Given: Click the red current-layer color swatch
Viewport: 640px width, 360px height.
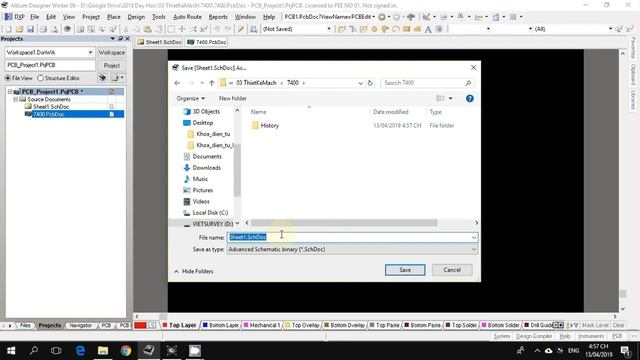Looking at the screenshot, I should pos(140,325).
